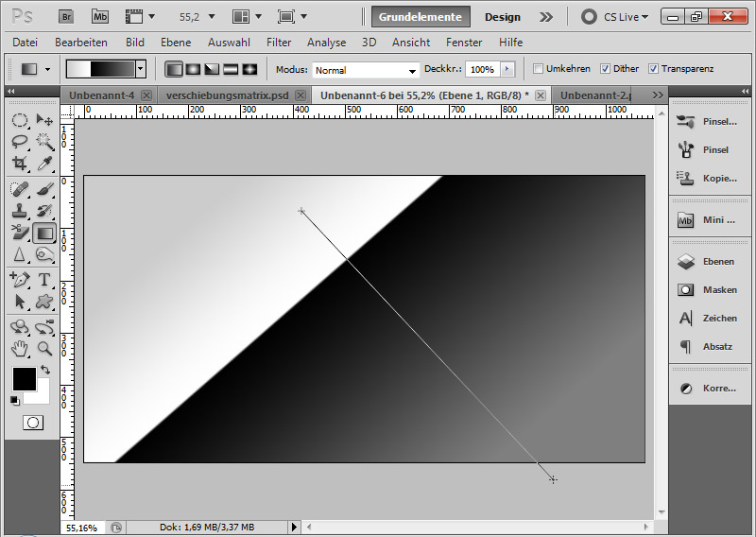The image size is (756, 537).
Task: Select the Crop tool
Action: 20,163
